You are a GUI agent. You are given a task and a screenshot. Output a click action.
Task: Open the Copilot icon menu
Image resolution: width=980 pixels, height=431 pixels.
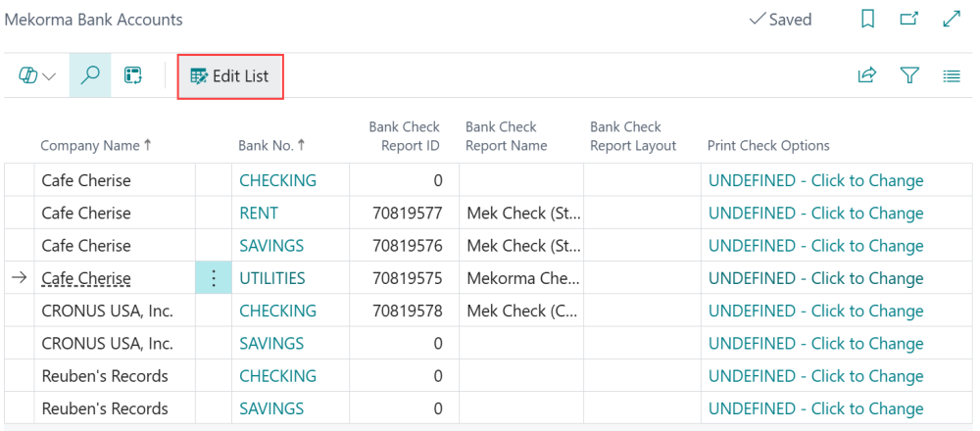click(x=28, y=76)
